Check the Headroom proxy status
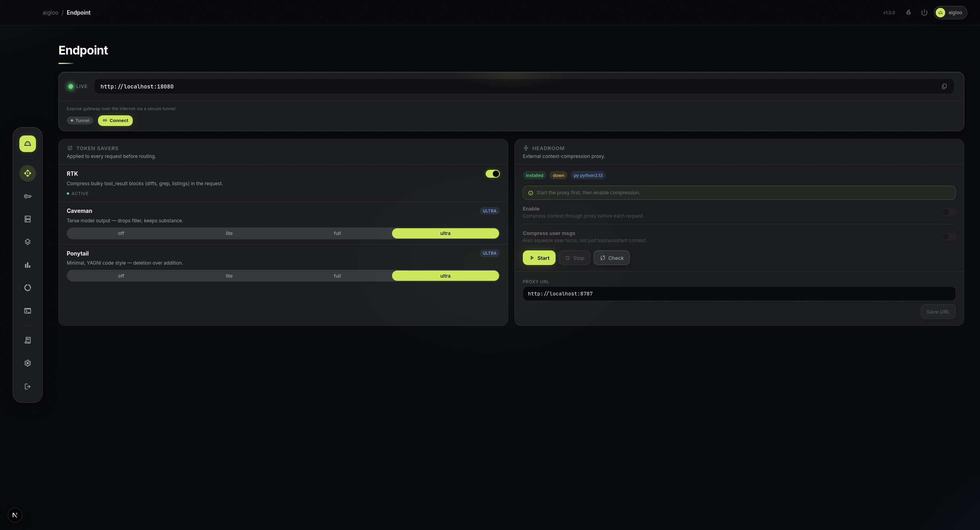 [x=612, y=258]
